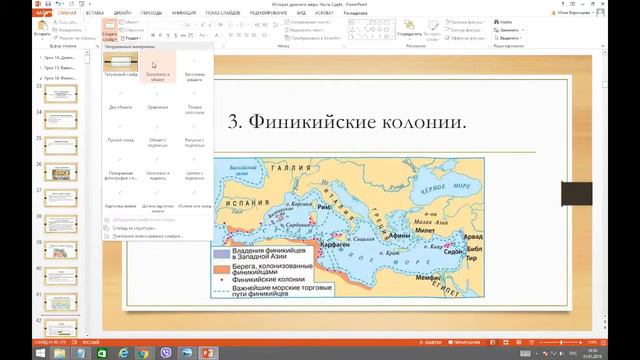Open the Select (Выделить) dropdown
Screen dimensions: 640x360
pyautogui.click(x=508, y=38)
